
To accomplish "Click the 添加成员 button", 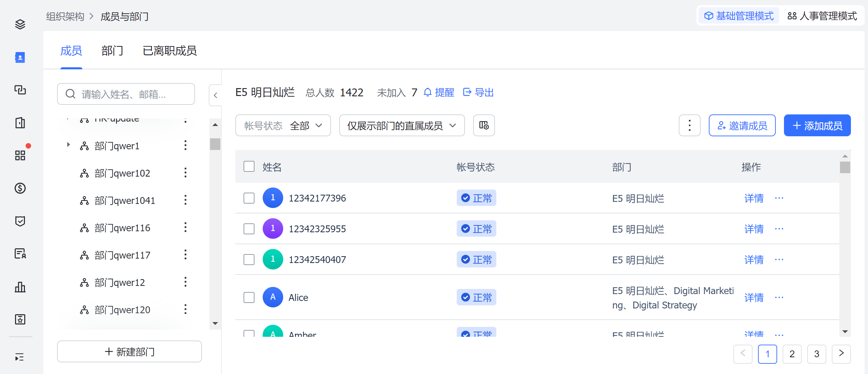I will click(x=817, y=125).
